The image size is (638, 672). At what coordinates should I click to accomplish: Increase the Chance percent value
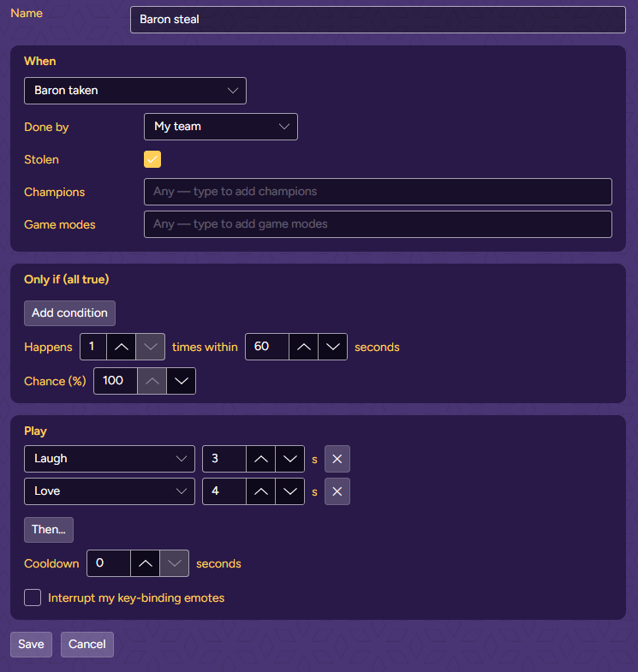[x=152, y=381]
